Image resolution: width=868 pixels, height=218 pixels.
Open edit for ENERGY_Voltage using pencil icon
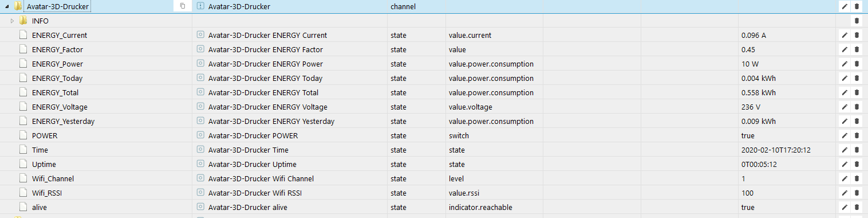coord(844,107)
